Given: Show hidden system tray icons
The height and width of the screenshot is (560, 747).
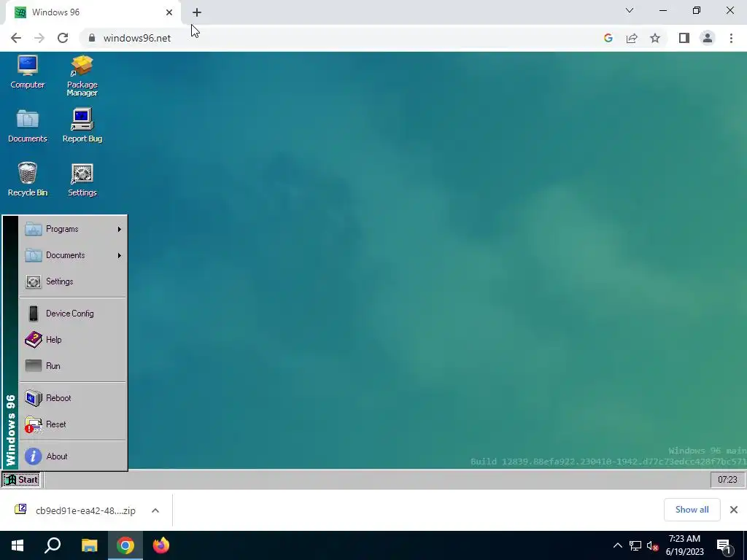Looking at the screenshot, I should (617, 545).
